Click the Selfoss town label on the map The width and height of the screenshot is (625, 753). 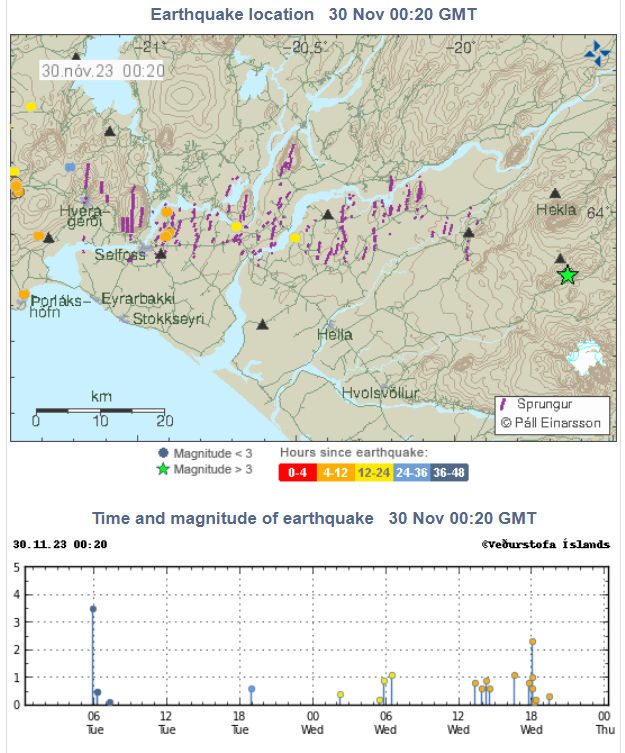pyautogui.click(x=119, y=254)
